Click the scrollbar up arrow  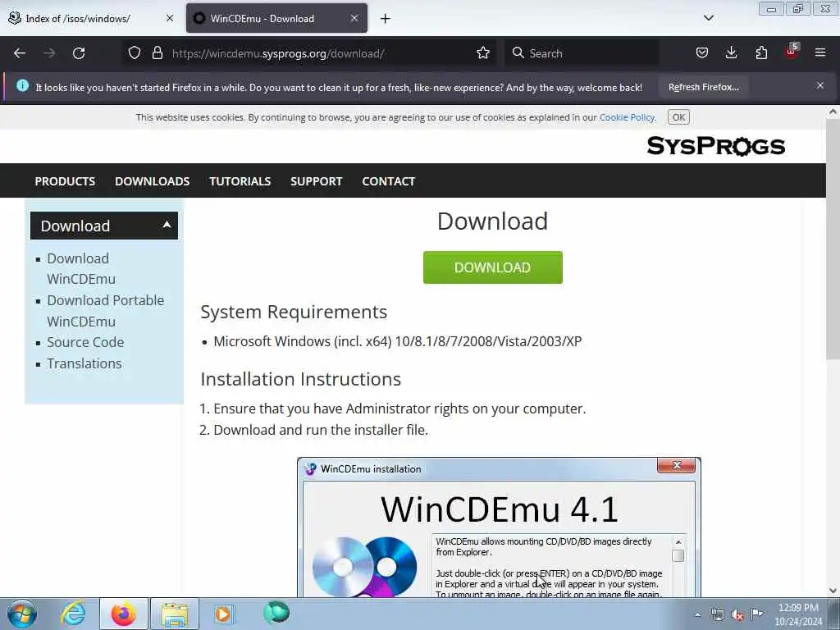pos(833,112)
